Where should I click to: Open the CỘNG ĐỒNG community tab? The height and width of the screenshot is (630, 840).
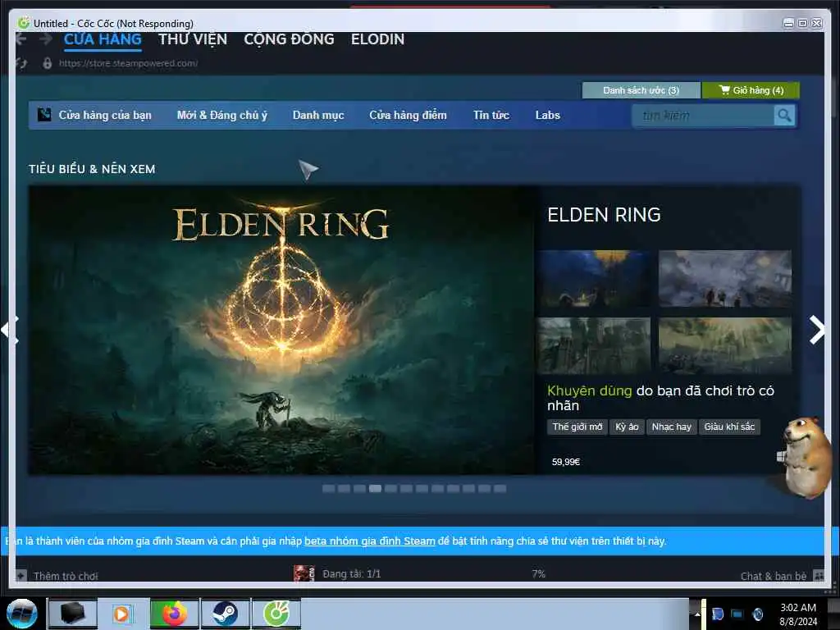(x=289, y=39)
